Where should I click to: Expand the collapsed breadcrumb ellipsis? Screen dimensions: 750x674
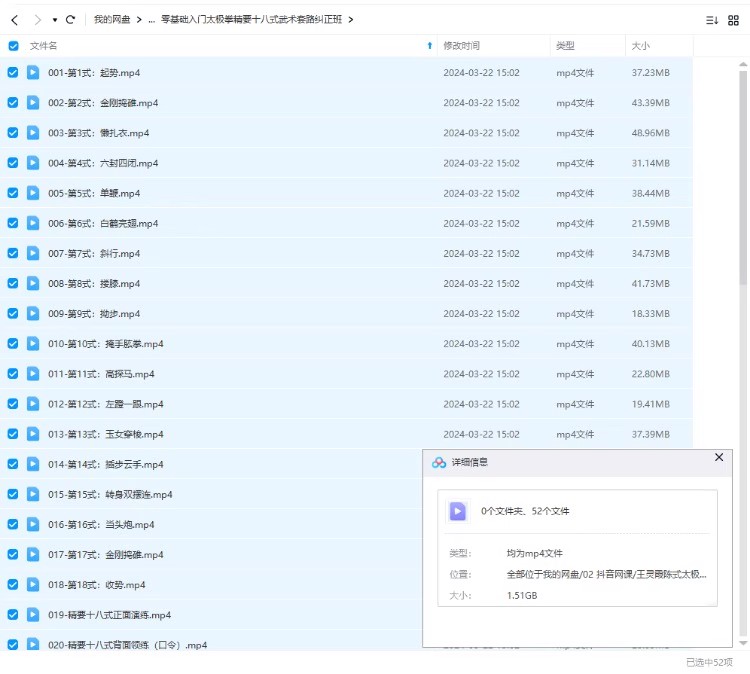pyautogui.click(x=151, y=20)
